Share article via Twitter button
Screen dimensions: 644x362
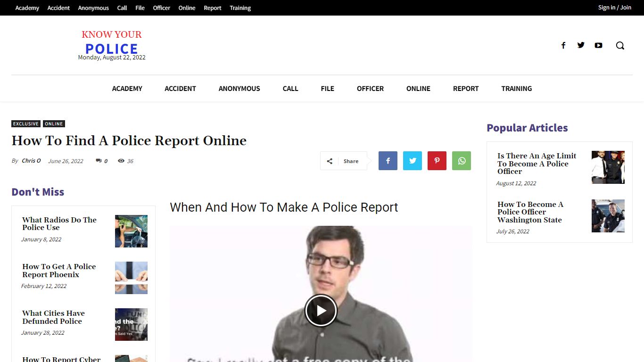coord(413,161)
